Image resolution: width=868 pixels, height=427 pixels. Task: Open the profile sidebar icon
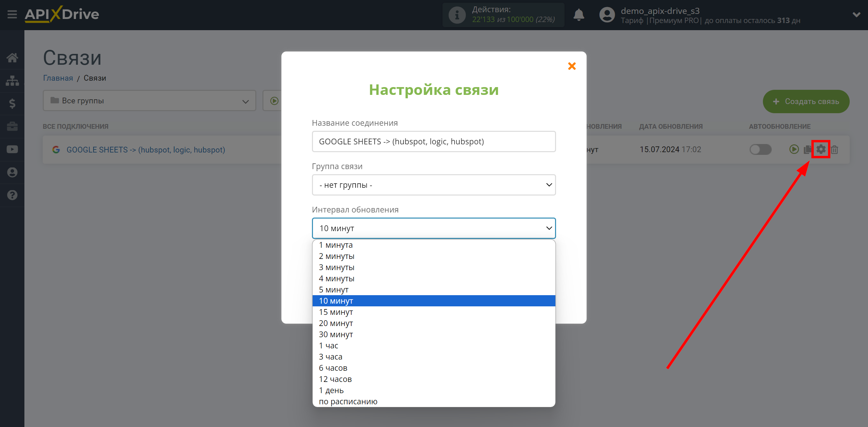[12, 172]
